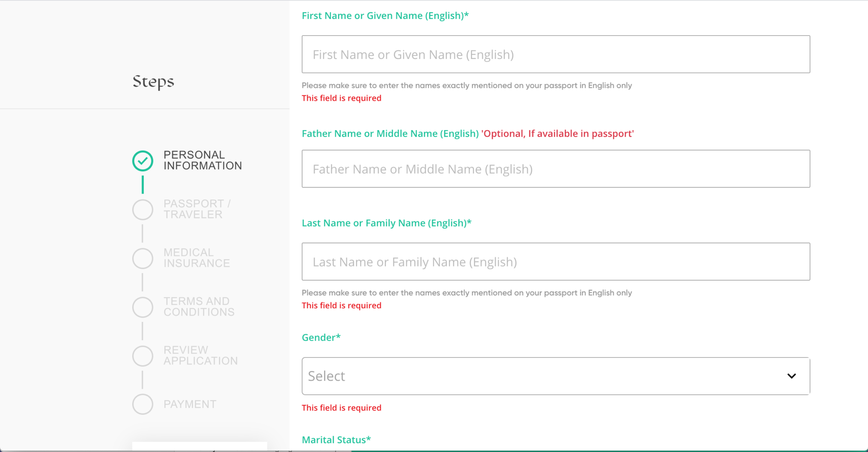Select the Review Application step circle
The width and height of the screenshot is (868, 452).
(x=143, y=356)
